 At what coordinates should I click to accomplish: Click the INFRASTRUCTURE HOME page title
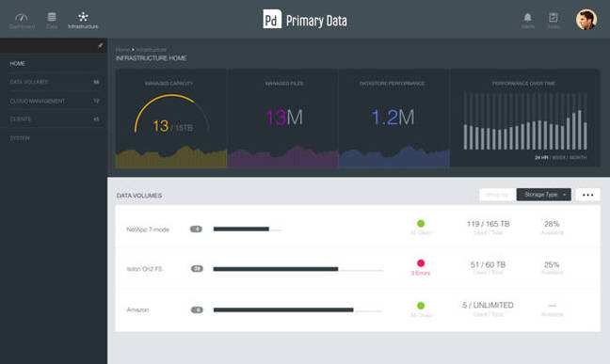pos(151,58)
